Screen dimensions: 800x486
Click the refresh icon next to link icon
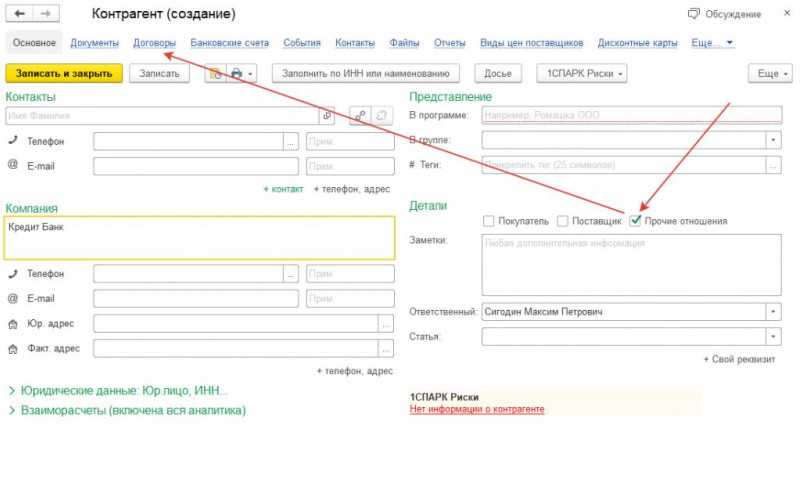point(382,116)
